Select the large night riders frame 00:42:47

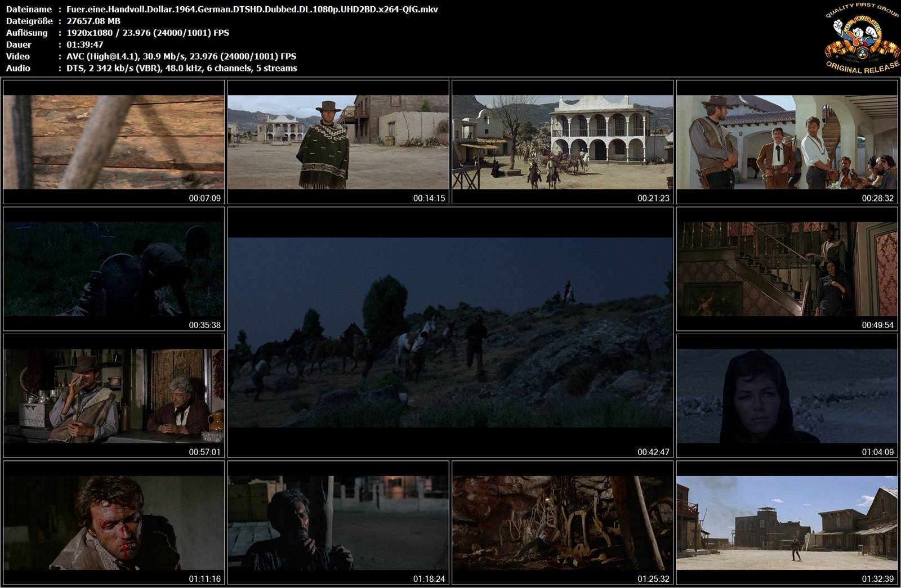450,332
